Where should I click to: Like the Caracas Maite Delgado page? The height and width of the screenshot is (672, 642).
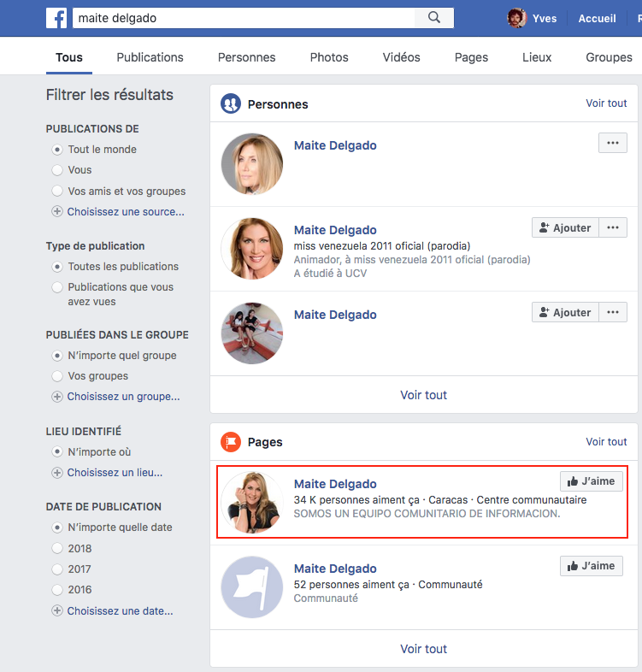[x=591, y=481]
